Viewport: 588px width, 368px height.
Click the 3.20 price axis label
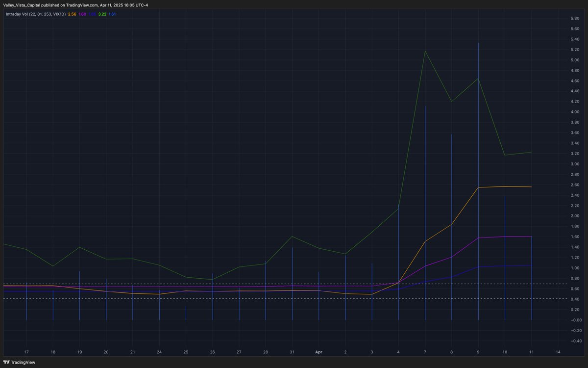(575, 154)
